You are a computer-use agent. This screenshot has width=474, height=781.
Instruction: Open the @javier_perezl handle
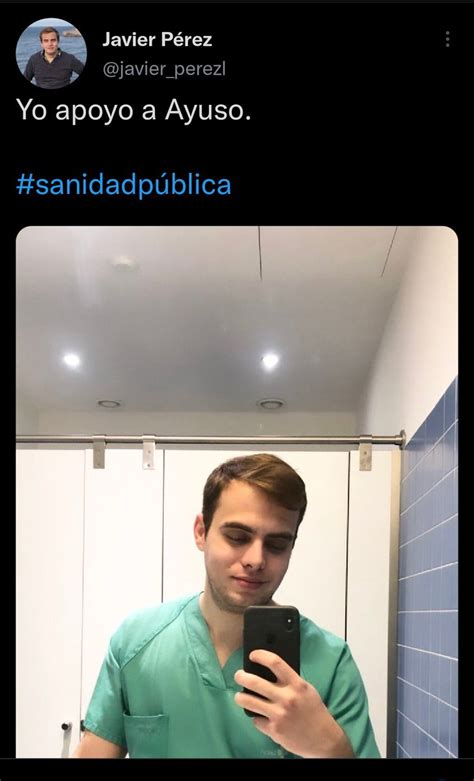tap(164, 70)
